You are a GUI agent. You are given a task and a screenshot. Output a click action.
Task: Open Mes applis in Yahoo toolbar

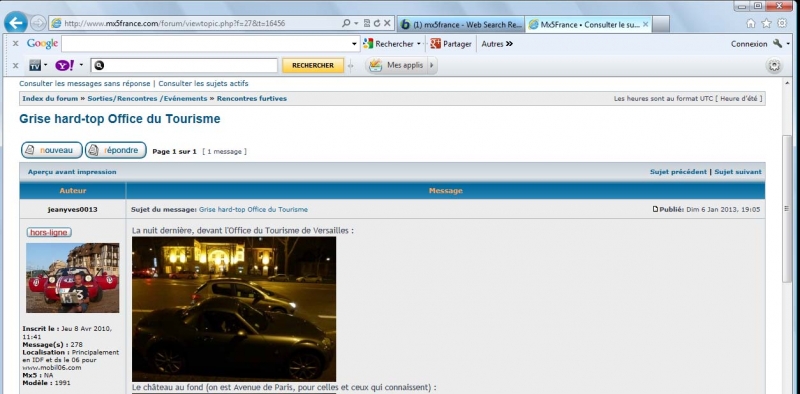[x=396, y=65]
